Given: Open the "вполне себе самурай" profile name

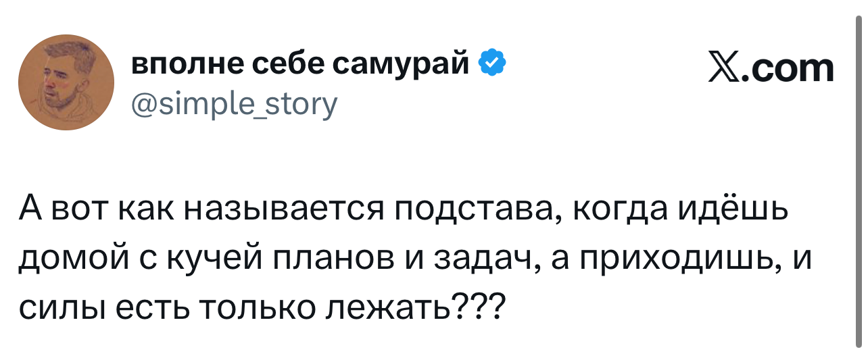Looking at the screenshot, I should [x=300, y=64].
